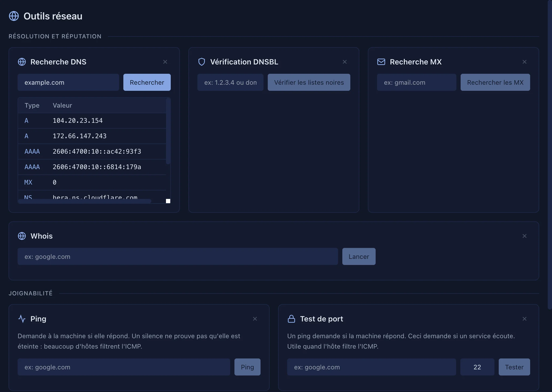Close the Whois card
This screenshot has width=552, height=392.
click(x=525, y=236)
